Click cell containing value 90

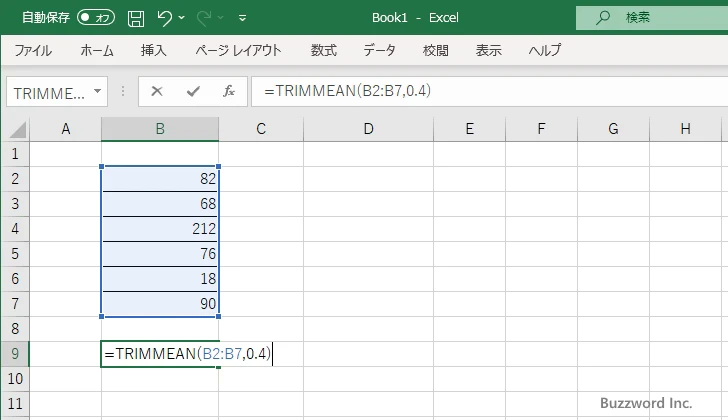[x=160, y=304]
